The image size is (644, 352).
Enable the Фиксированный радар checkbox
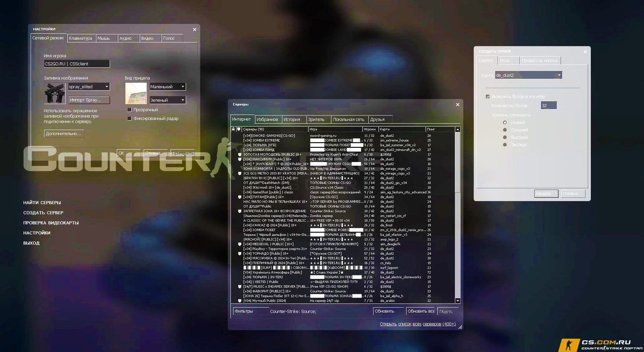129,118
